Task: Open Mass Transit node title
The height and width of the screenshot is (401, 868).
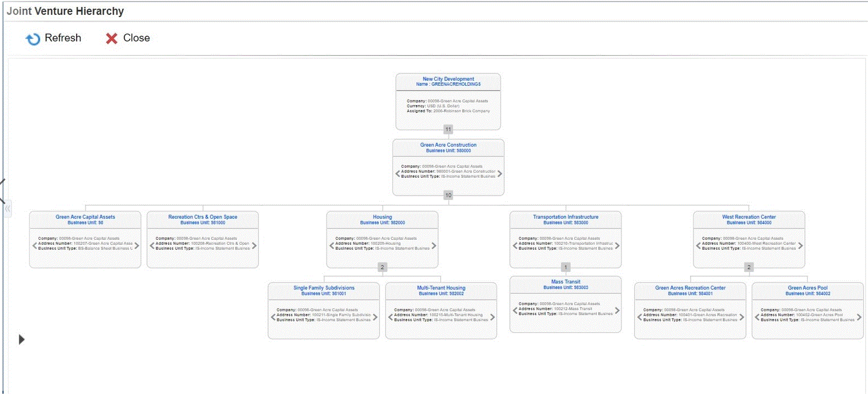Action: (x=566, y=281)
